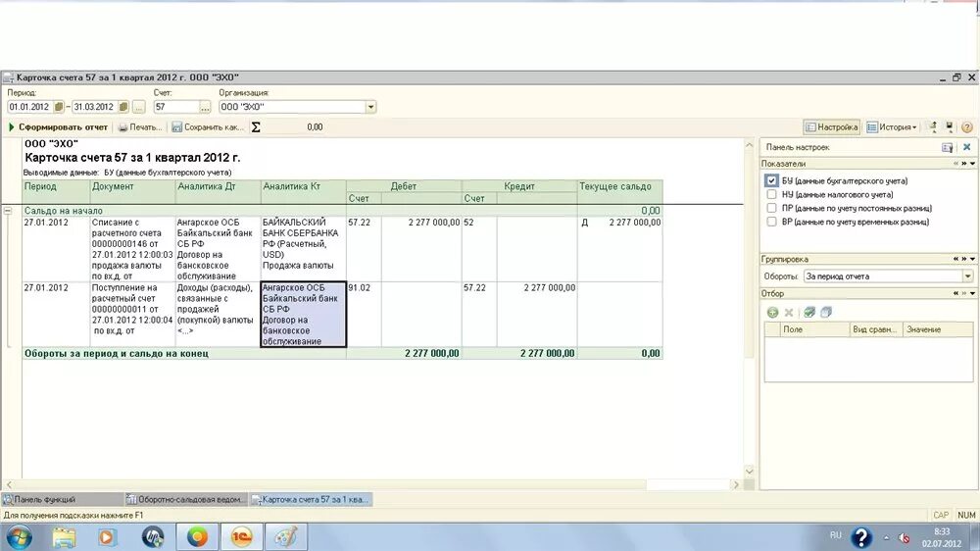Click check-all filters icon in Отбор
980x551 pixels.
(809, 312)
